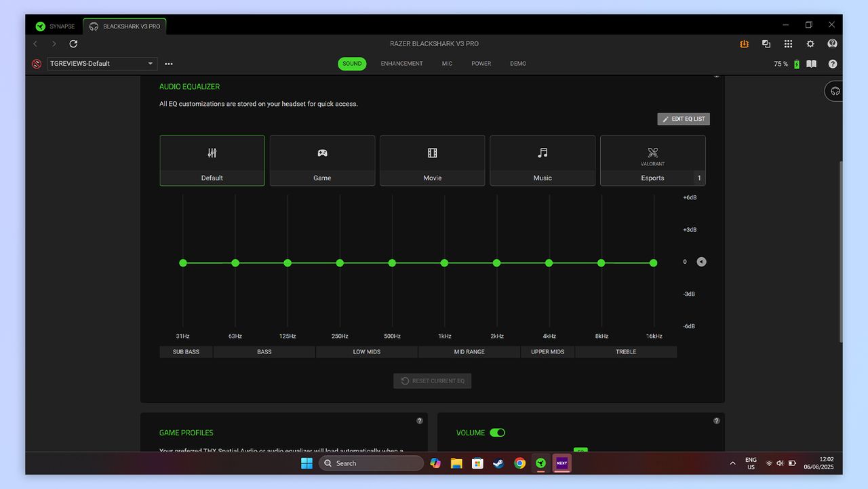Click the question mark help icon beside the guide
Screen dimensions: 868x489
point(833,64)
